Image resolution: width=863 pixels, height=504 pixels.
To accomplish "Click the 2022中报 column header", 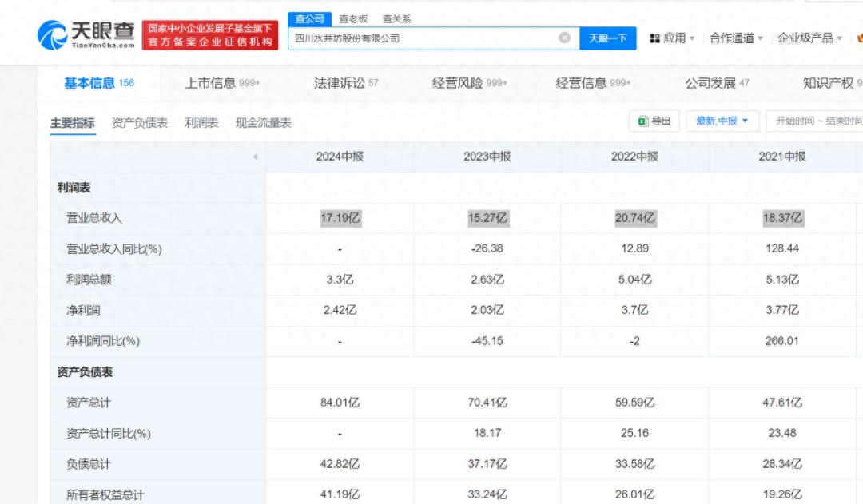I will [634, 157].
